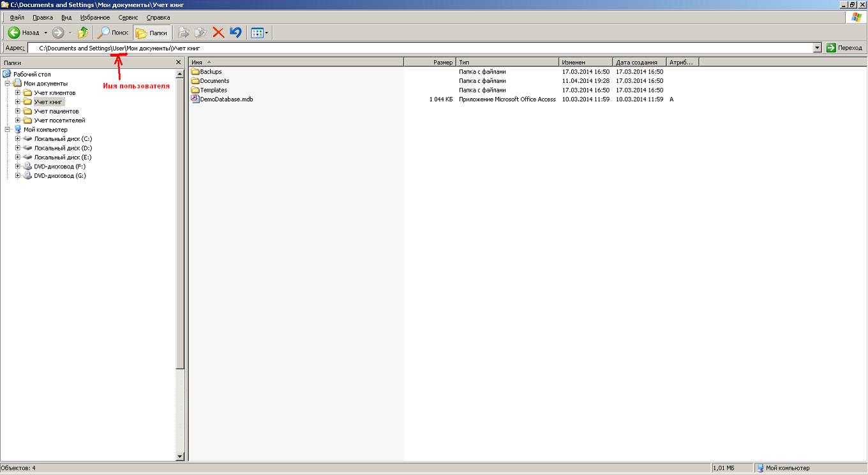
Task: Open the Сервис menu
Action: [x=128, y=18]
